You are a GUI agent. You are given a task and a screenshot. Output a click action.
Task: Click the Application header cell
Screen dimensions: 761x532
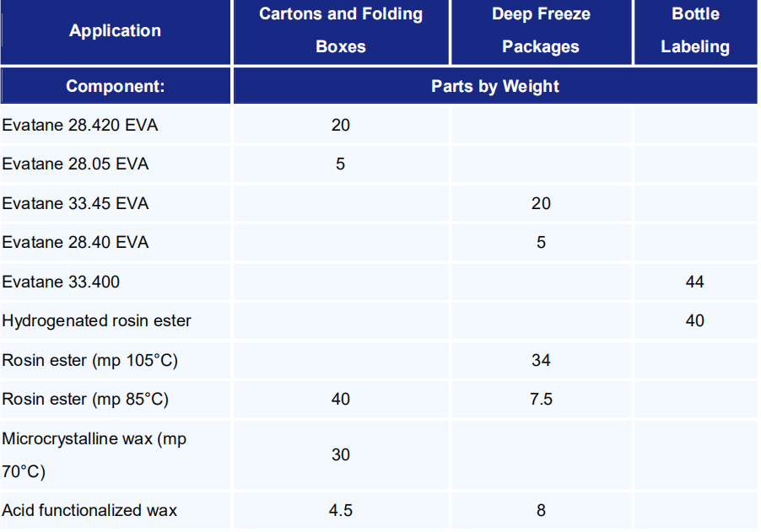pos(115,31)
